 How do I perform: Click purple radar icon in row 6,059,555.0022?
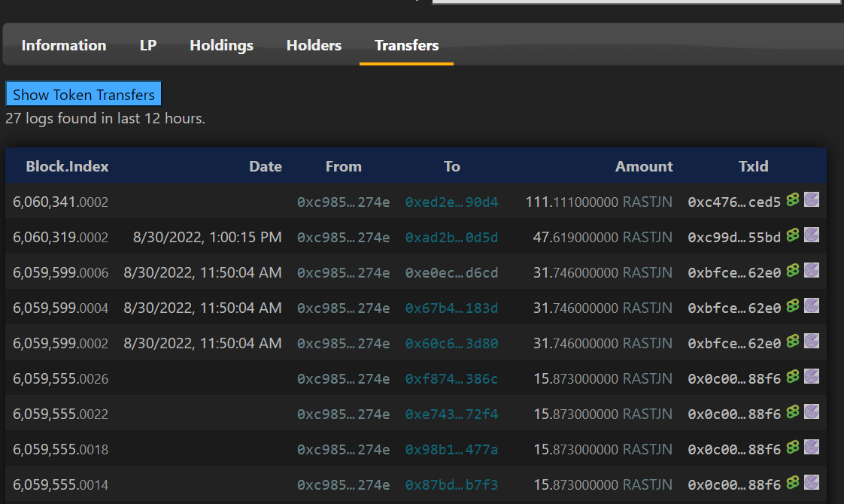[812, 412]
